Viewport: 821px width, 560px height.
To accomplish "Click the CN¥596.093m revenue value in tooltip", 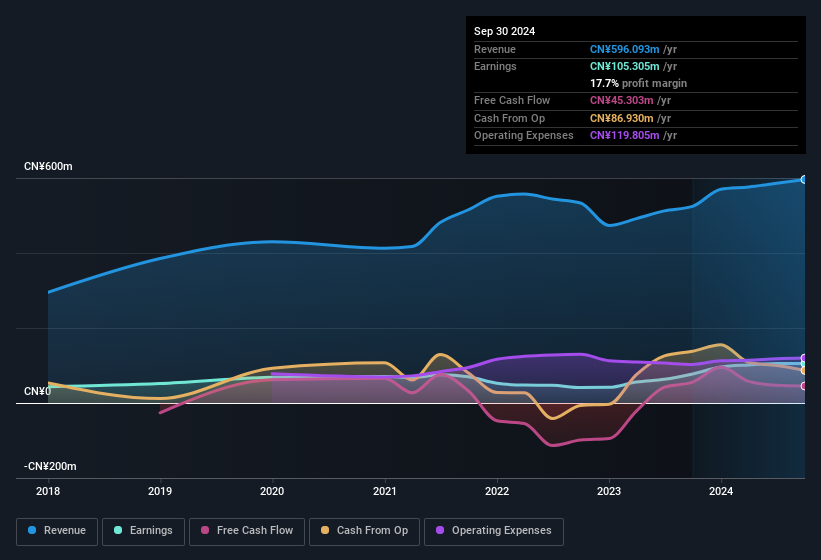I will coord(626,49).
